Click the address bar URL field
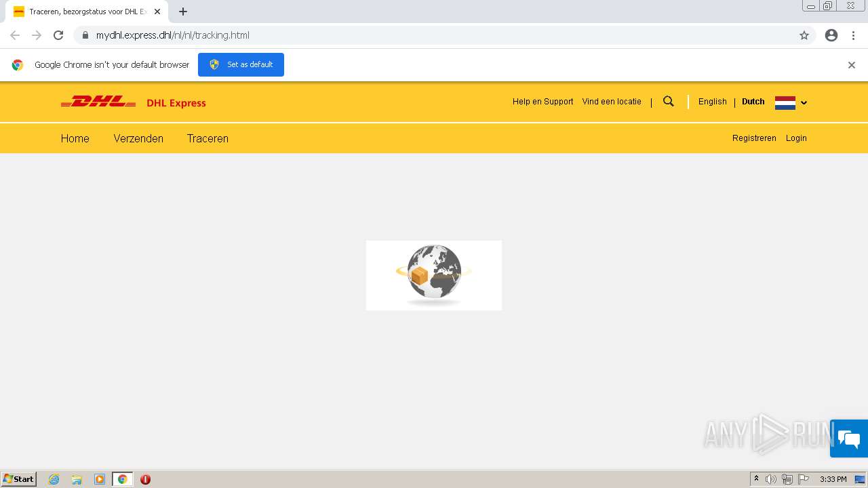Viewport: 868px width, 488px height. tap(444, 35)
